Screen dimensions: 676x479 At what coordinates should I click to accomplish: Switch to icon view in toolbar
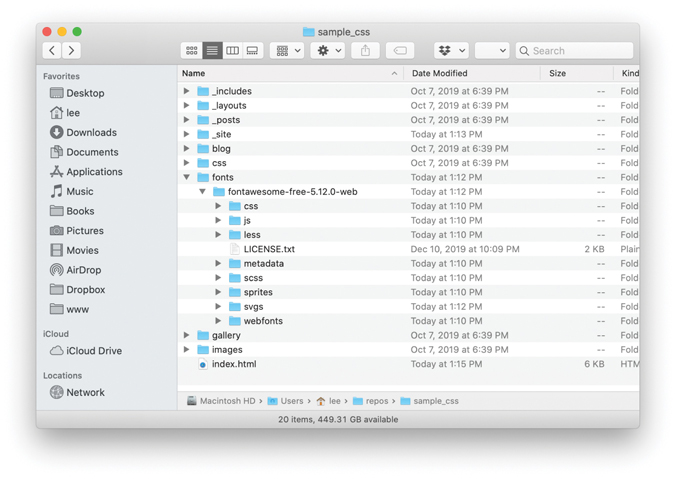pyautogui.click(x=191, y=50)
